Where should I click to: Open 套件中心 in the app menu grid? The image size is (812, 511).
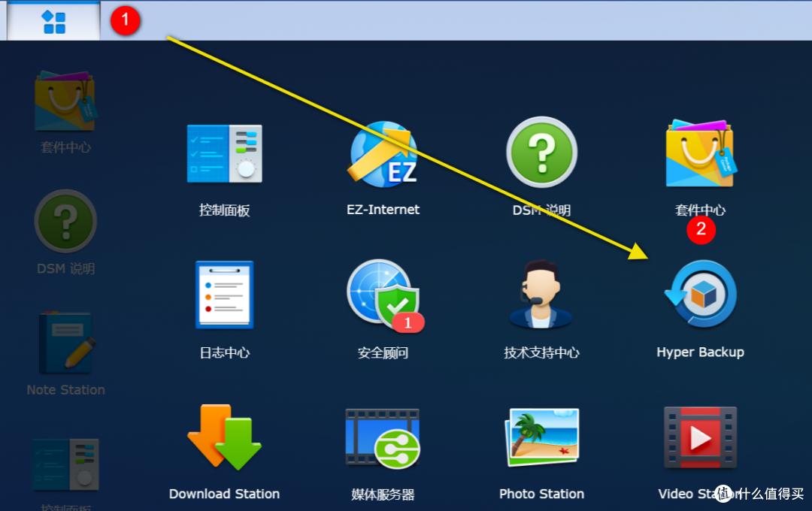click(x=700, y=153)
